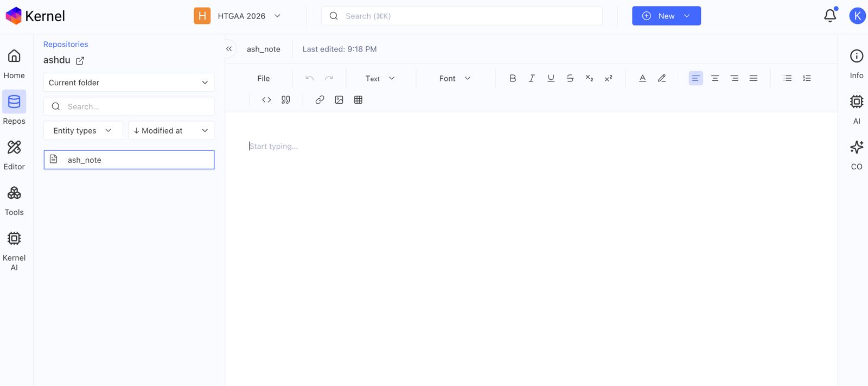Screen dimensions: 868x386
Task: Insert a code block
Action: coord(266,100)
